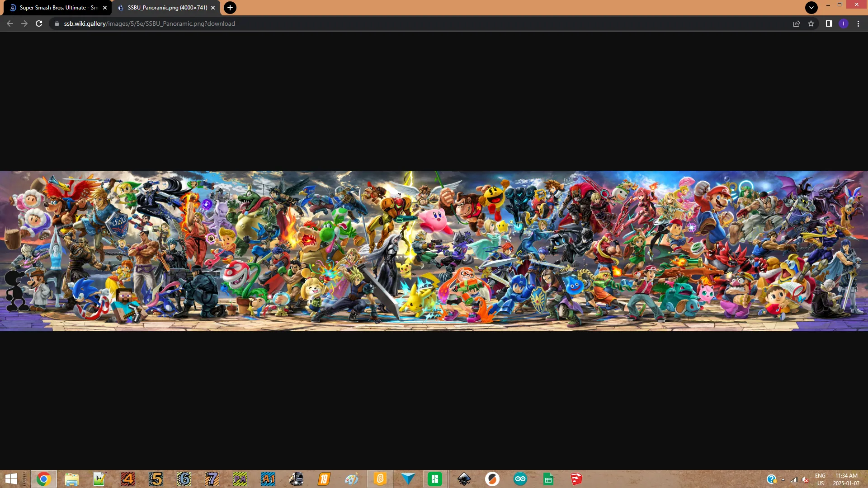Bookmark this page with the star icon
868x488 pixels.
coord(811,23)
